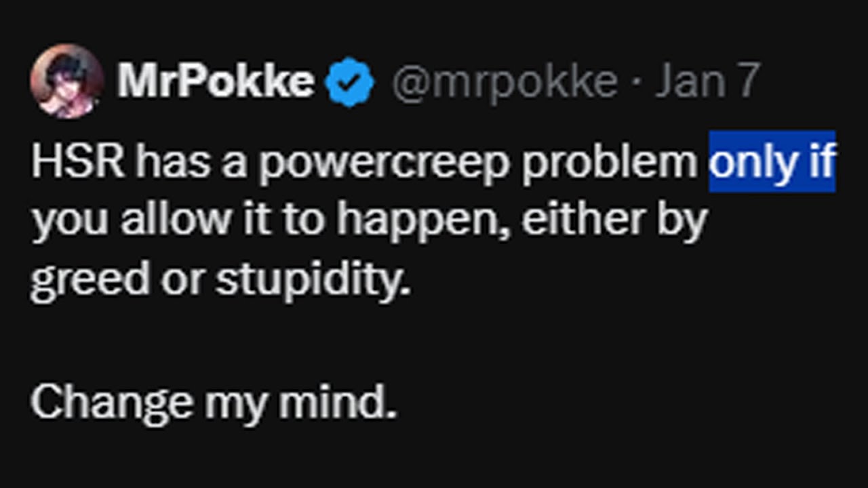
Task: Click the word "allow" in the second line
Action: (x=165, y=220)
